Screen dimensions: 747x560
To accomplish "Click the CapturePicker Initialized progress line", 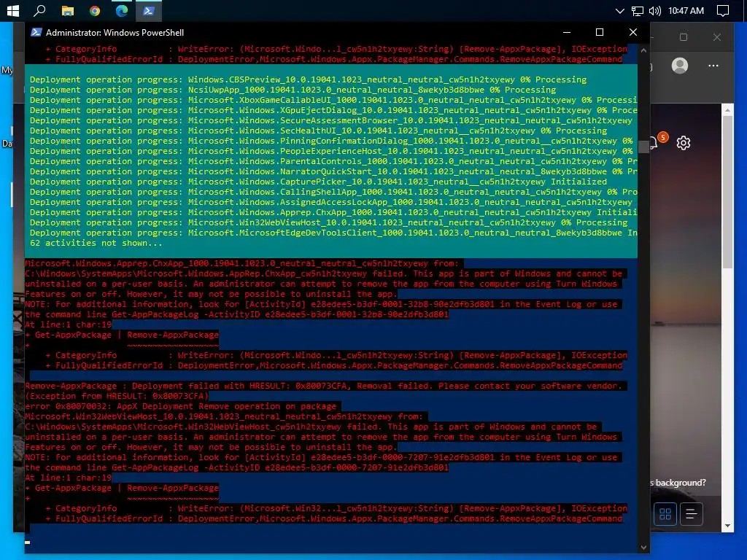I will (318, 182).
